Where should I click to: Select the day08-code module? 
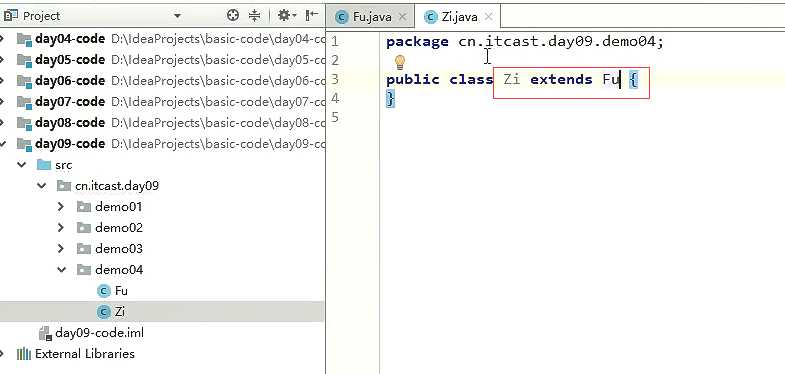[70, 123]
